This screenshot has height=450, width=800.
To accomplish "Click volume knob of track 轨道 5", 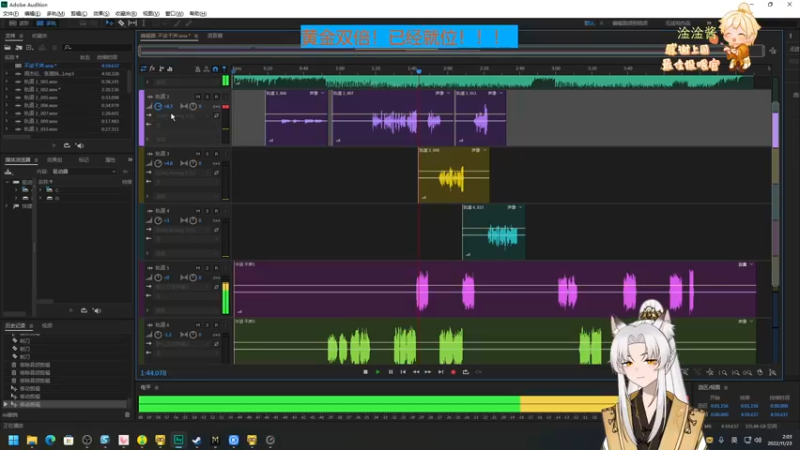I will point(158,278).
